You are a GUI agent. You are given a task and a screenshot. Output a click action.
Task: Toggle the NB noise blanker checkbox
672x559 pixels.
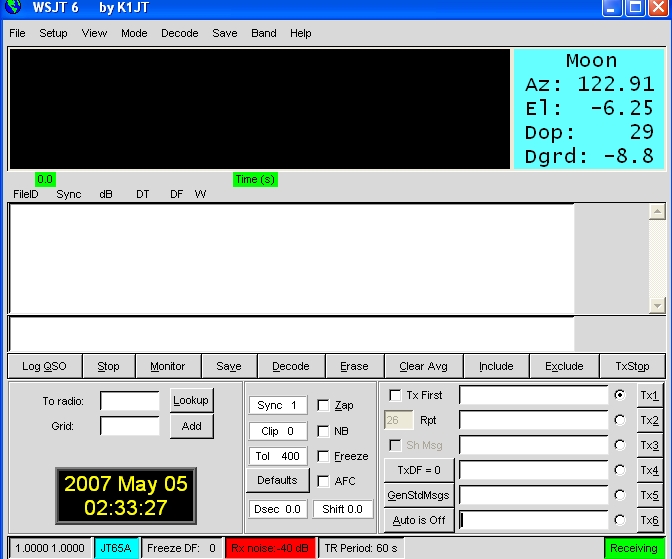(323, 432)
